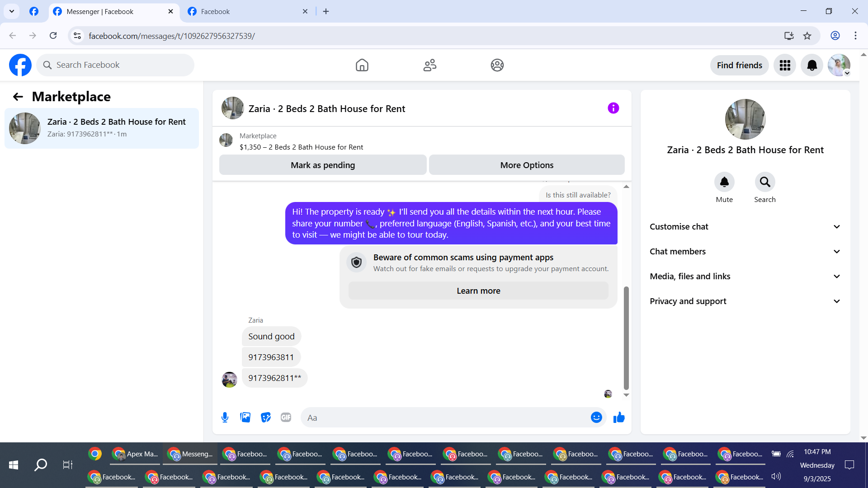Open conversation information purple icon
The image size is (868, 488).
(613, 108)
